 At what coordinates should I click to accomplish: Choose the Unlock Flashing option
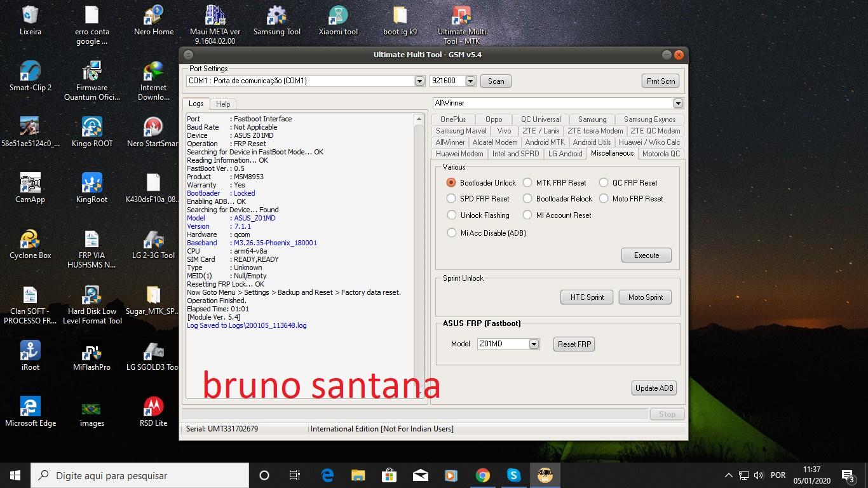coord(478,215)
